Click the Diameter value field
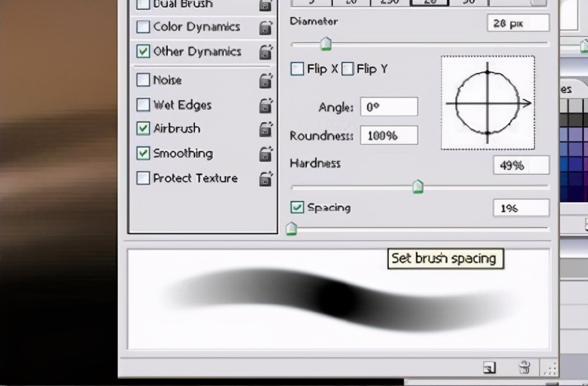This screenshot has height=386, width=588. click(x=518, y=23)
